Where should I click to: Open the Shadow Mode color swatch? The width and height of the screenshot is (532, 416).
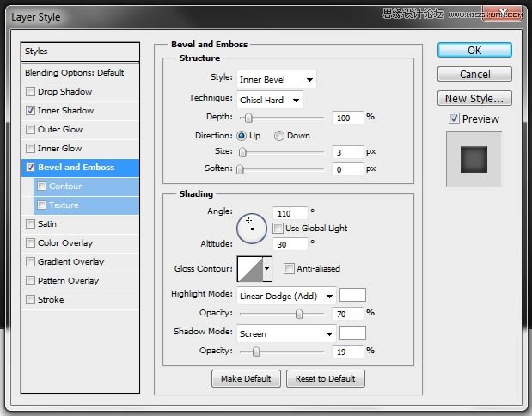352,333
